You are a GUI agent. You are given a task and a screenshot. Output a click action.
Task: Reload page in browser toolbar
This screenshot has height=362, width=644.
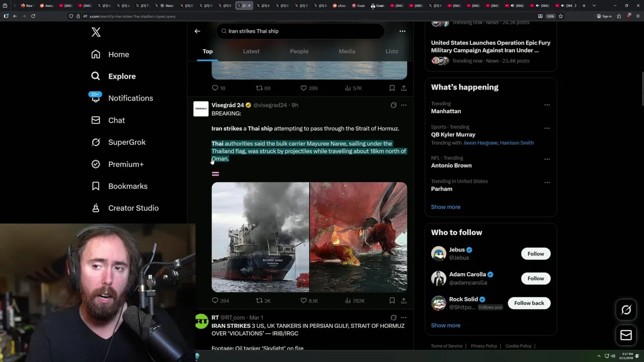33,16
